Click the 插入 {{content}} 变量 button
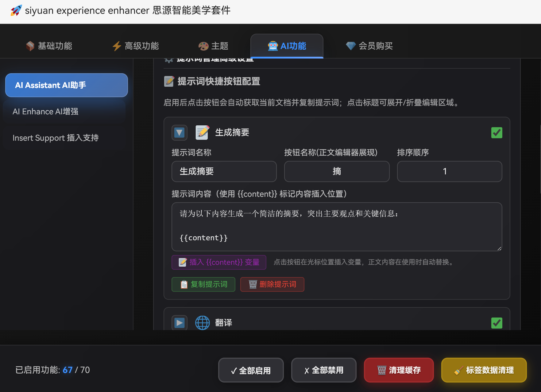Screen dimensions: 541x392 click(219, 262)
